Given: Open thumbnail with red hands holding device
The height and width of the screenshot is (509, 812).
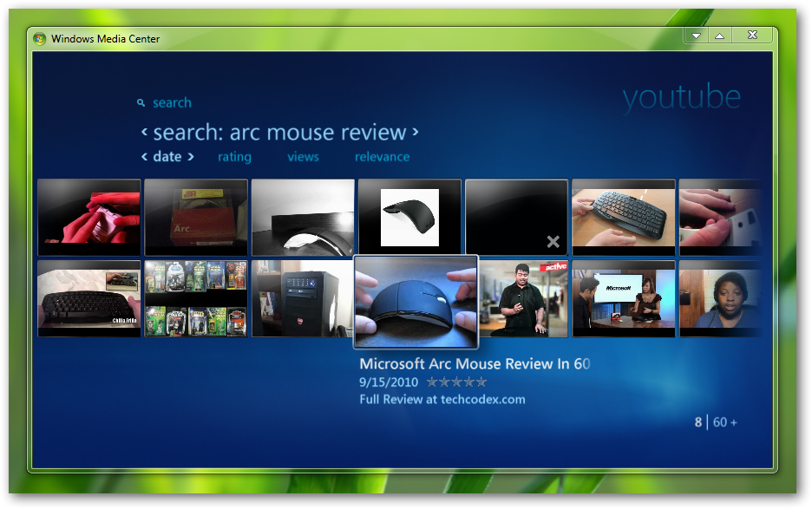Looking at the screenshot, I should (x=89, y=218).
